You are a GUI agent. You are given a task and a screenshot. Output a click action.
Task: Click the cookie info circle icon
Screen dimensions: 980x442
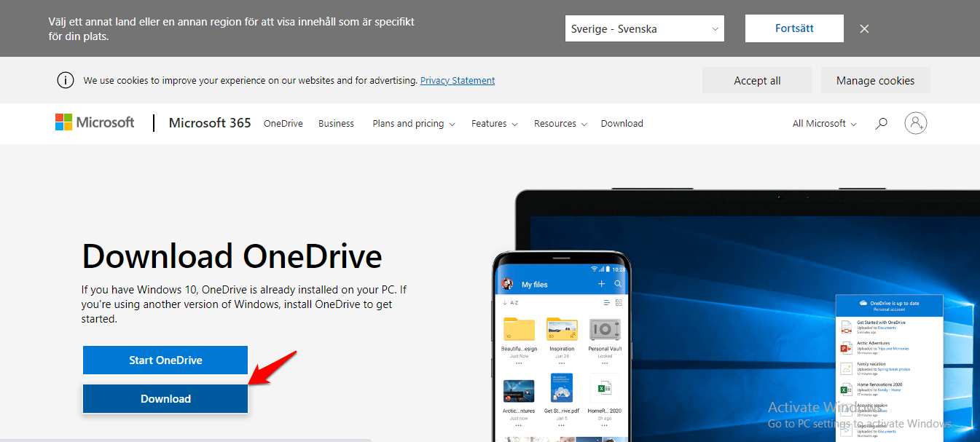66,80
